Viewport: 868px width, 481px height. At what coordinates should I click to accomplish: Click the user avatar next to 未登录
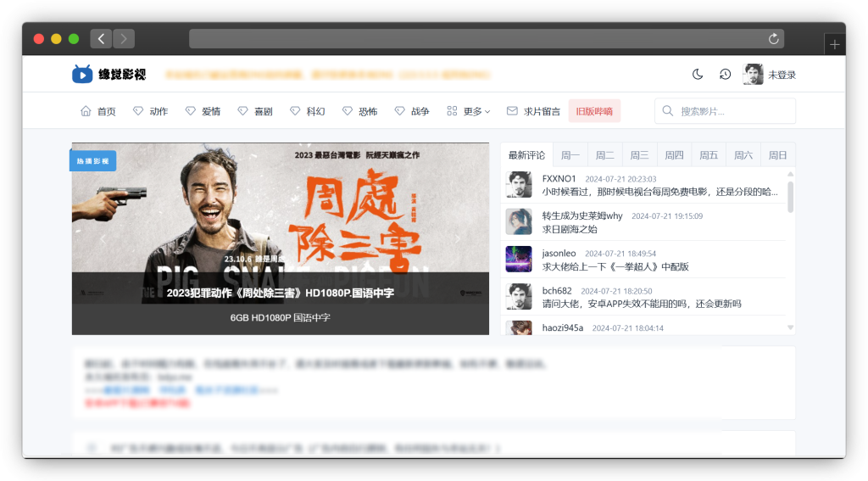click(x=753, y=75)
